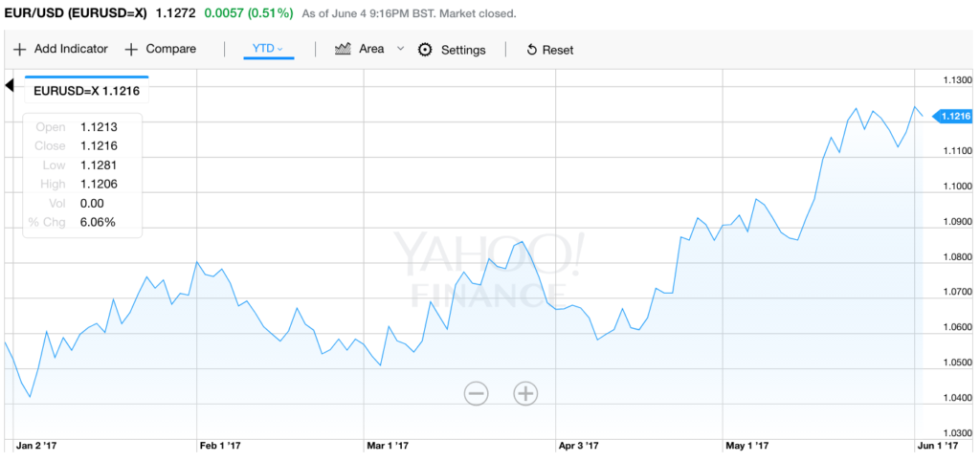The image size is (980, 462).
Task: Click the 1.0300 price axis label
Action: 956,433
